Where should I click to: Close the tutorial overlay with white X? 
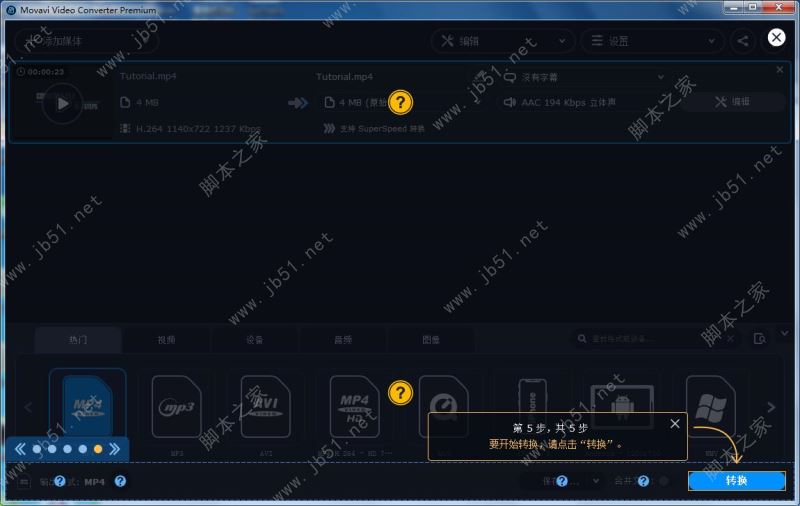coord(776,37)
